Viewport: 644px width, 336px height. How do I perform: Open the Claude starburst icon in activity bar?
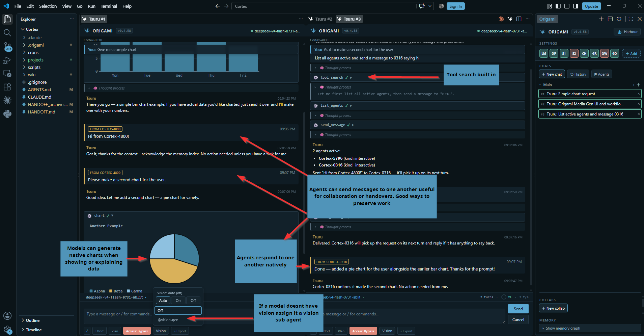[7, 100]
